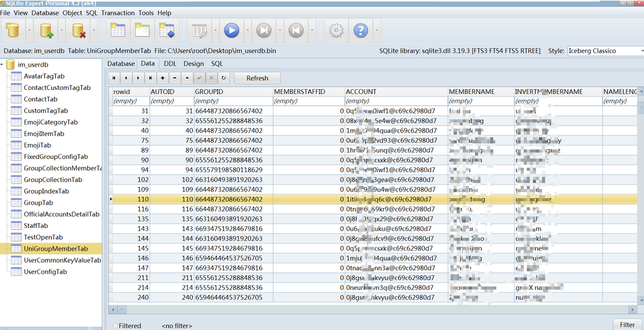The height and width of the screenshot is (330, 644).
Task: Select GroupTab in the table tree
Action: click(38, 203)
